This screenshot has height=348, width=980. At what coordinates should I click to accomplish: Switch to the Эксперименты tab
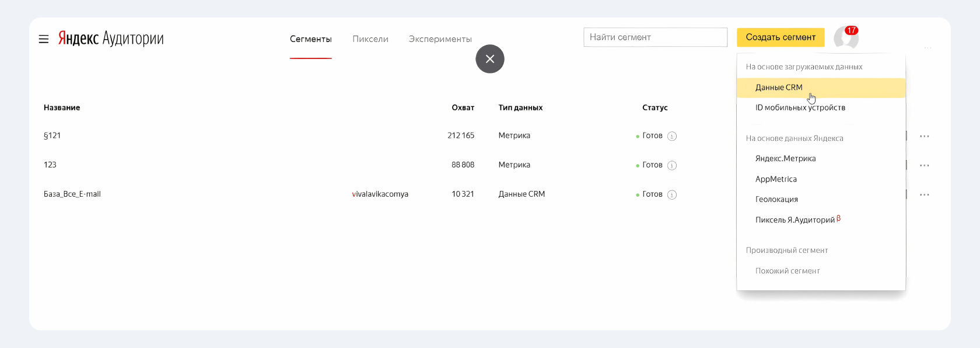click(440, 39)
